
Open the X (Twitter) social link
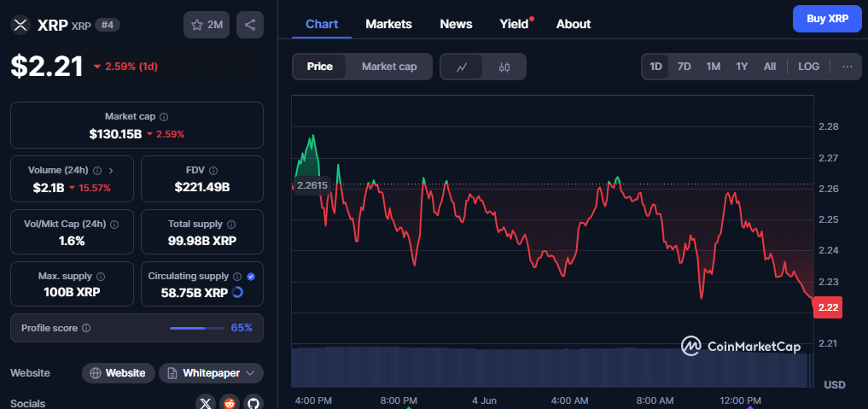pyautogui.click(x=206, y=404)
